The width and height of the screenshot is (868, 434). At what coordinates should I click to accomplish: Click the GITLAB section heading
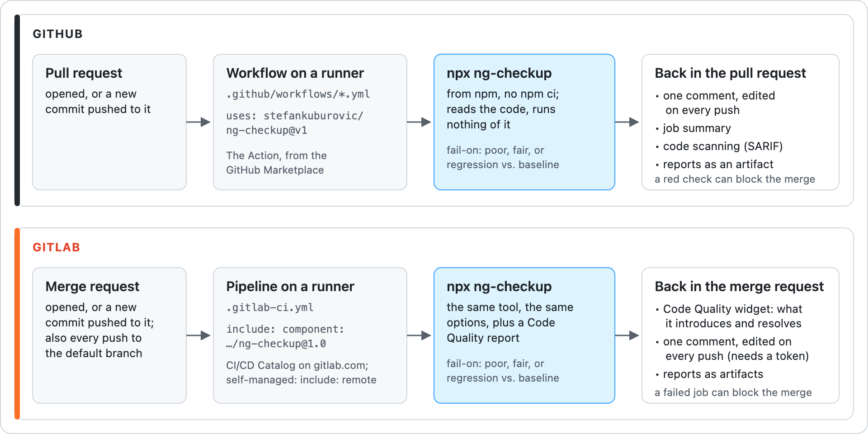coord(57,247)
